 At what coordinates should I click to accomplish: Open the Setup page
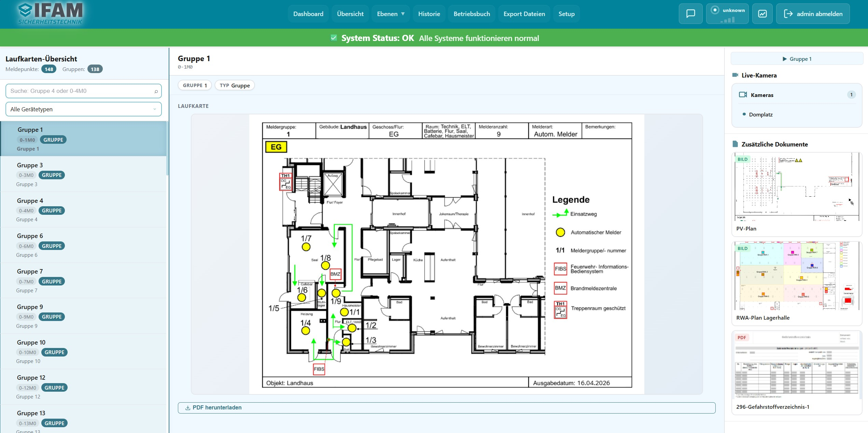pos(566,14)
